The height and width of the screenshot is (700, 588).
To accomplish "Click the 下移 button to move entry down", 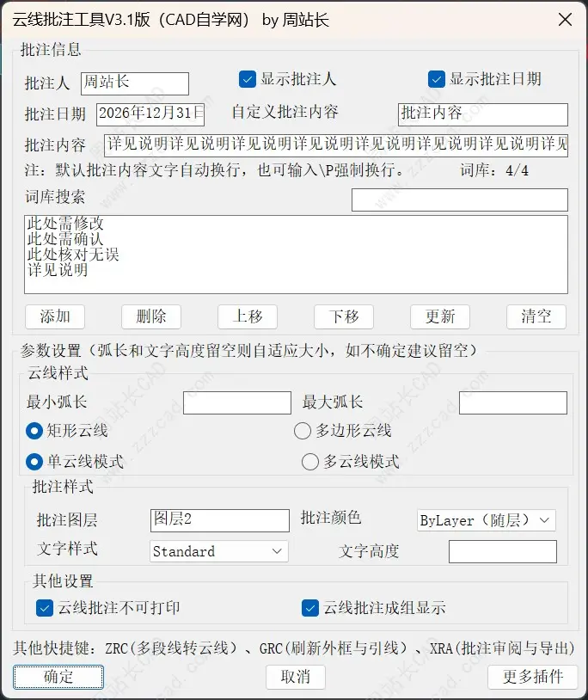I will [x=343, y=316].
